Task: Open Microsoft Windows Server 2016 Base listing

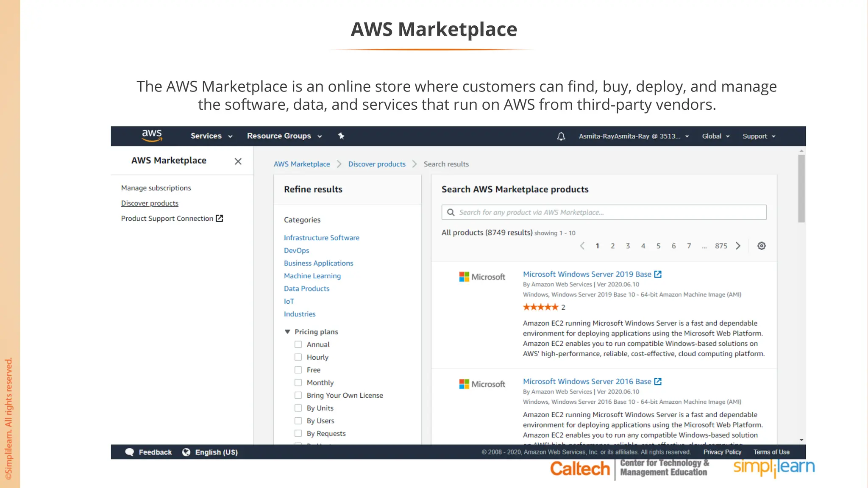Action: pos(587,381)
